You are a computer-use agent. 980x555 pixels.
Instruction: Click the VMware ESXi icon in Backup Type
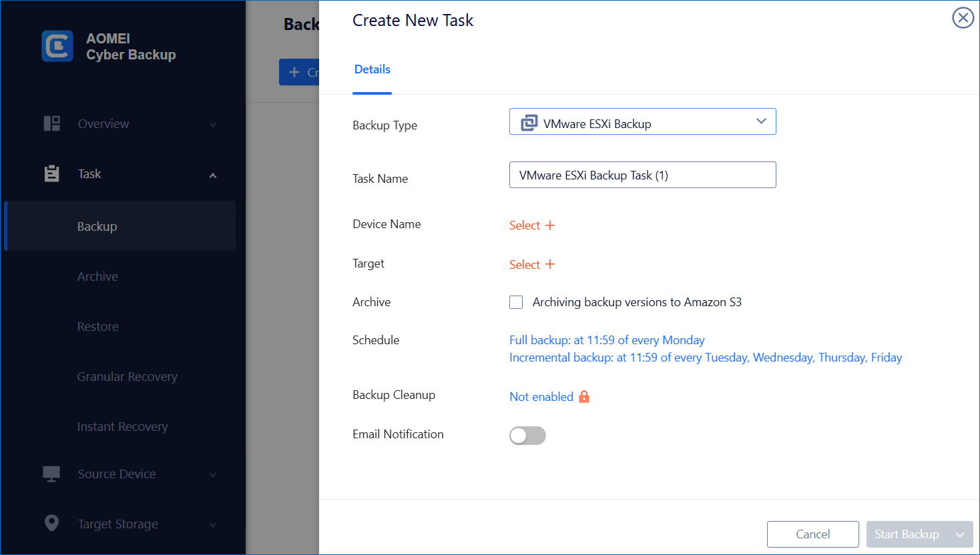click(x=529, y=123)
